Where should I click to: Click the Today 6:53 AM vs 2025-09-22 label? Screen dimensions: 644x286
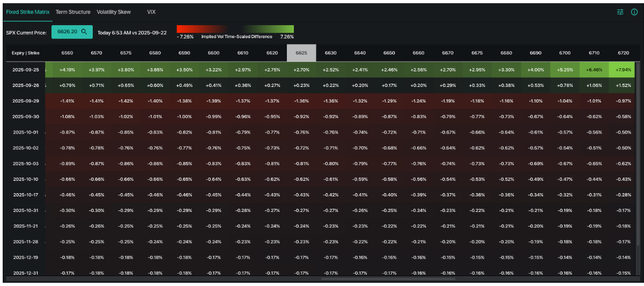[132, 33]
